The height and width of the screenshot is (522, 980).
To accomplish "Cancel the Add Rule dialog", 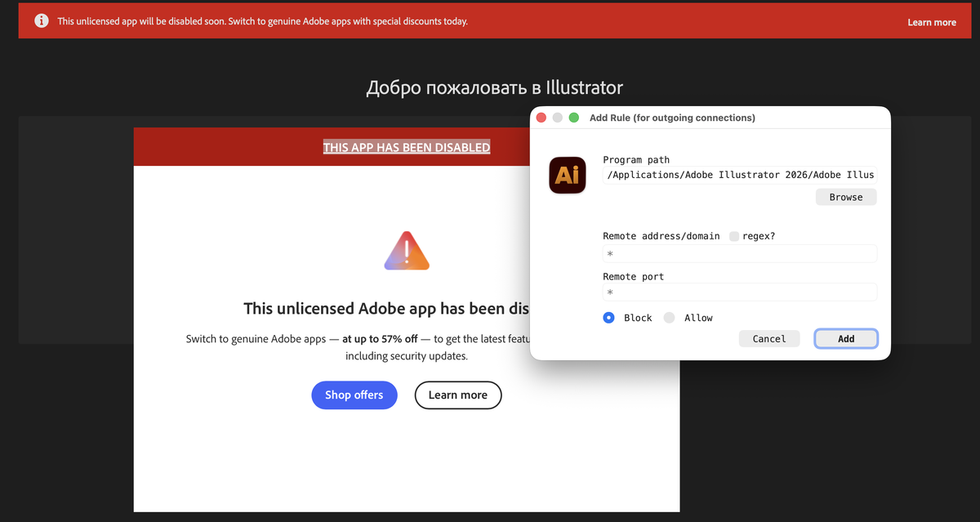I will click(769, 338).
